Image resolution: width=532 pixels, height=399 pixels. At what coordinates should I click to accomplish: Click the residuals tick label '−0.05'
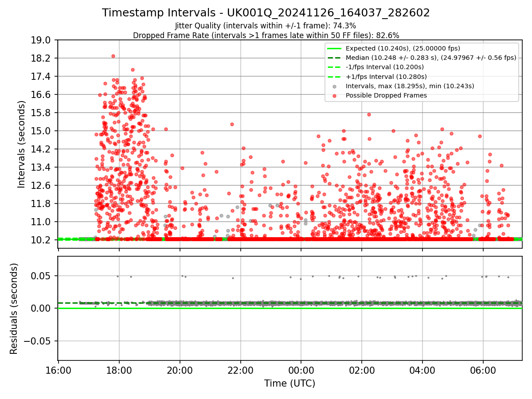[x=37, y=341]
